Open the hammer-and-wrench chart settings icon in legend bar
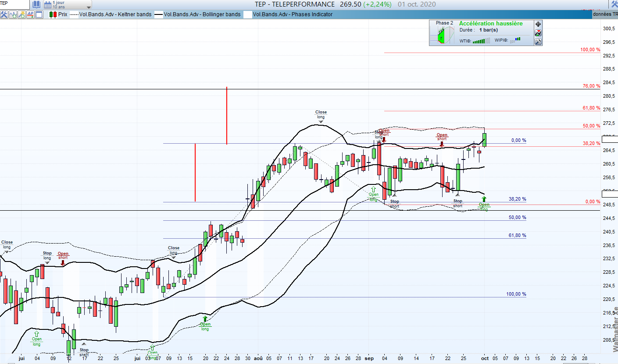The image size is (618, 364). click(x=4, y=14)
